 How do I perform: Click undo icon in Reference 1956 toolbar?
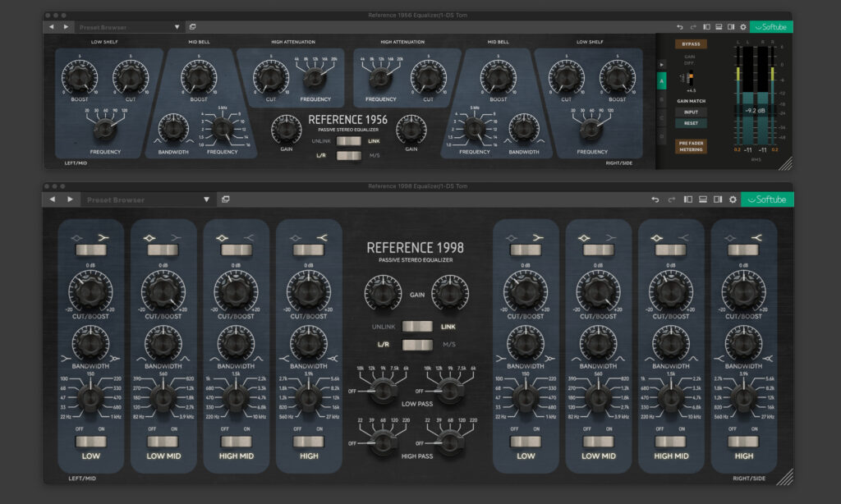pyautogui.click(x=679, y=27)
